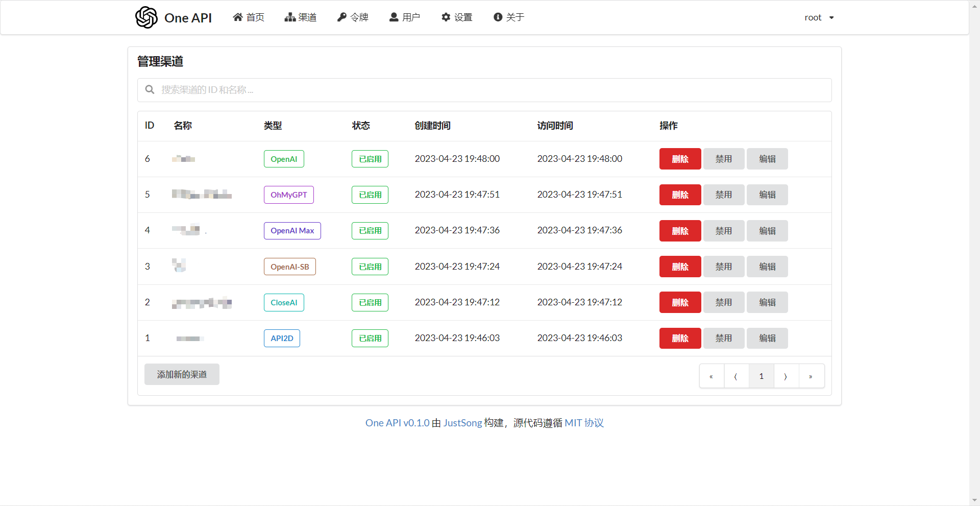Screen dimensions: 980x506
Task: Click the One API logo icon
Action: click(146, 17)
